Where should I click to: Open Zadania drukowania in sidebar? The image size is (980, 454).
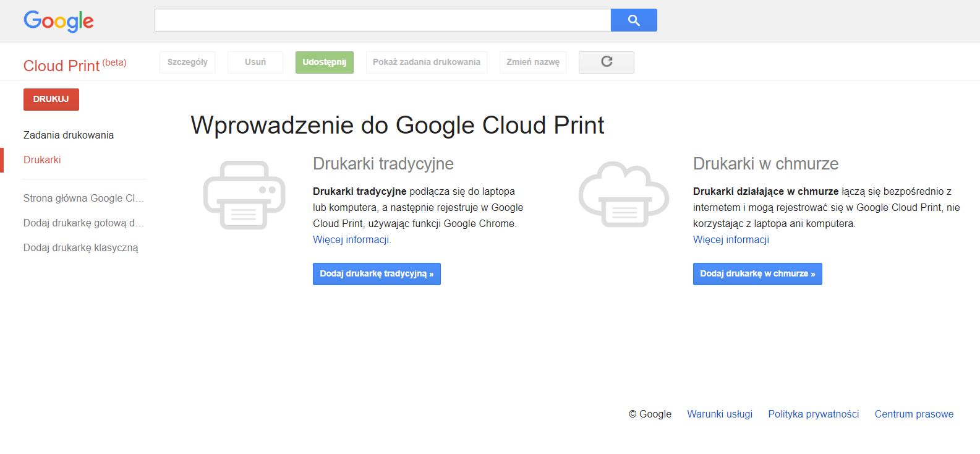click(69, 135)
